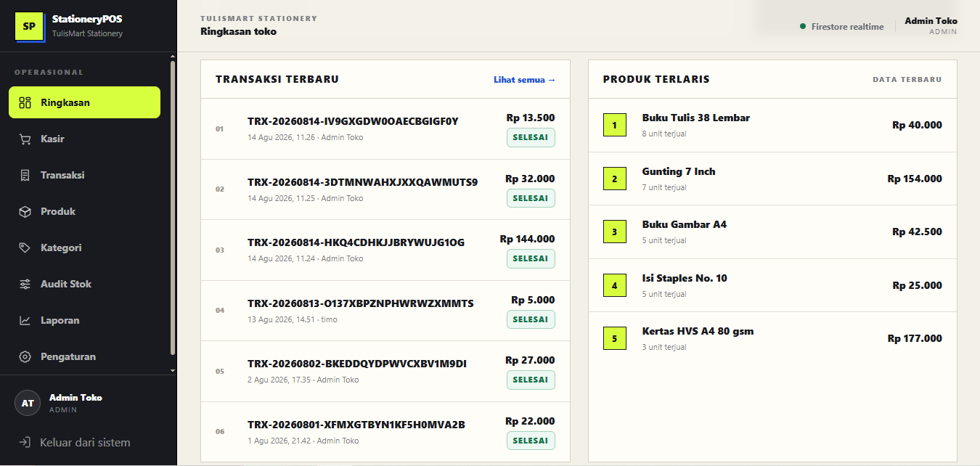Open the Transaksi menu
980x466 pixels.
pos(84,175)
